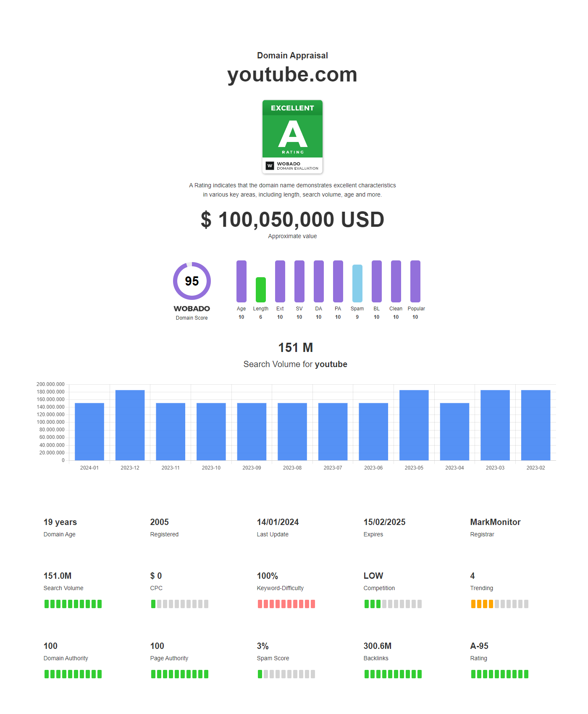Screen dimensions: 588x714
Task: Click the Trending value 4
Action: coord(472,576)
